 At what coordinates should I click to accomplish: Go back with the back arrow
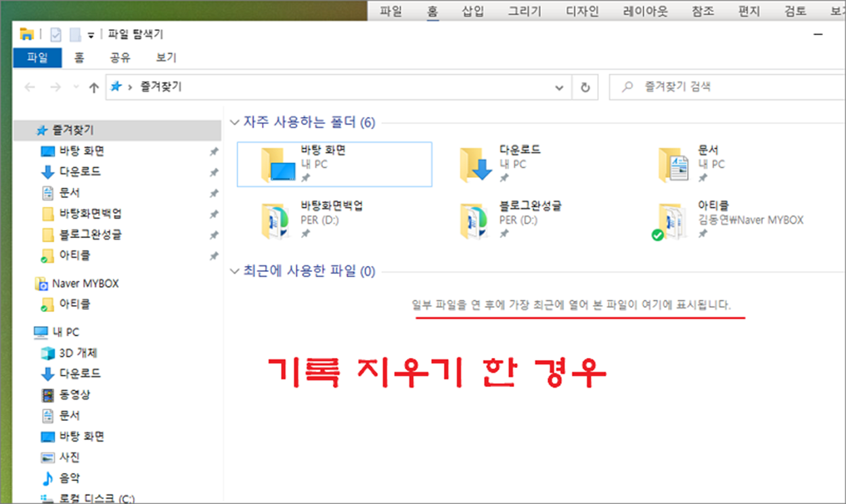29,87
